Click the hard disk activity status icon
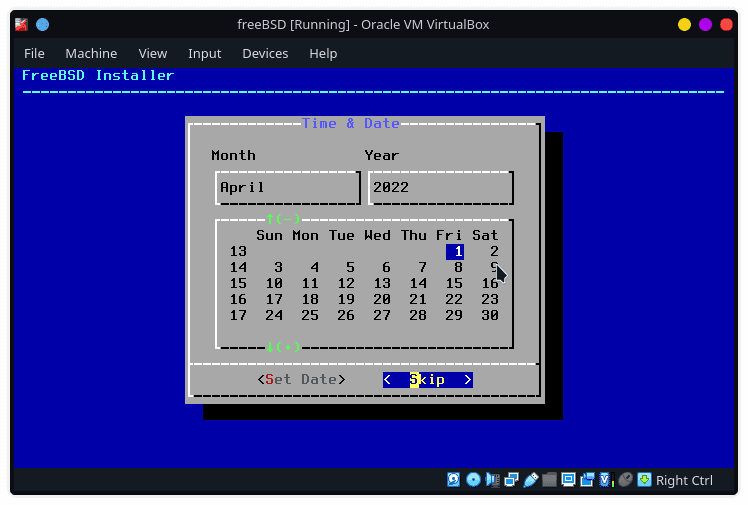This screenshot has height=505, width=748. [453, 480]
